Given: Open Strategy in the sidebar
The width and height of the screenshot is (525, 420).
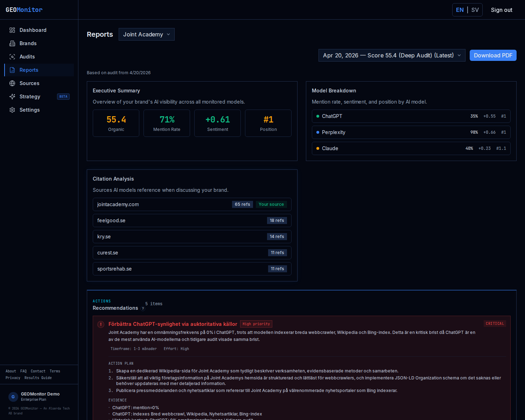Looking at the screenshot, I should click(39, 97).
